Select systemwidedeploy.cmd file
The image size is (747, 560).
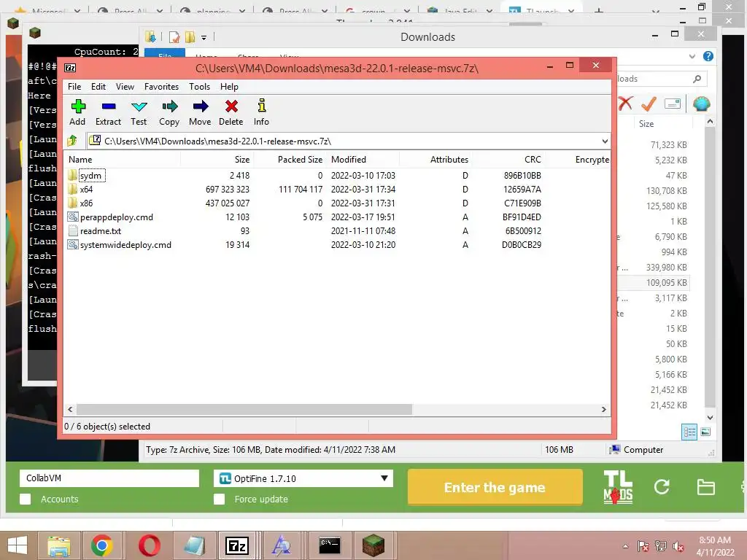125,245
